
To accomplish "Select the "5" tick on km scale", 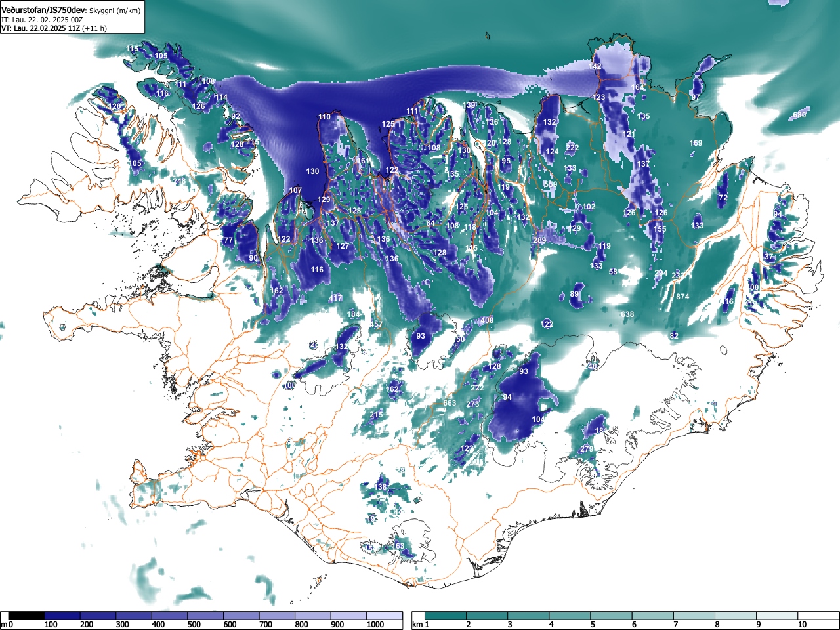I will [x=593, y=625].
